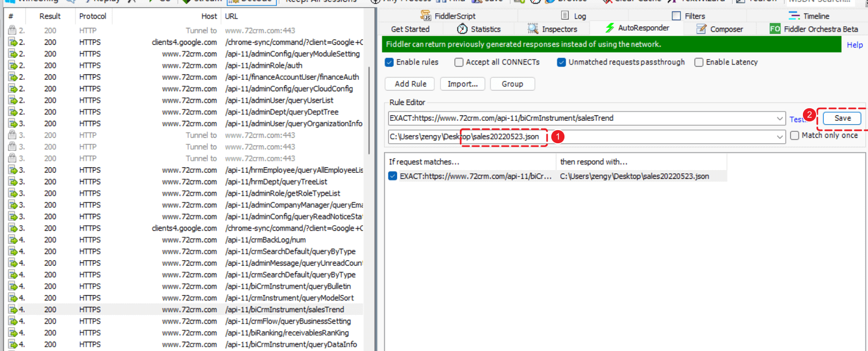The height and width of the screenshot is (351, 868).
Task: Click session icon for adminDept/queryDeptTree row
Action: click(13, 112)
